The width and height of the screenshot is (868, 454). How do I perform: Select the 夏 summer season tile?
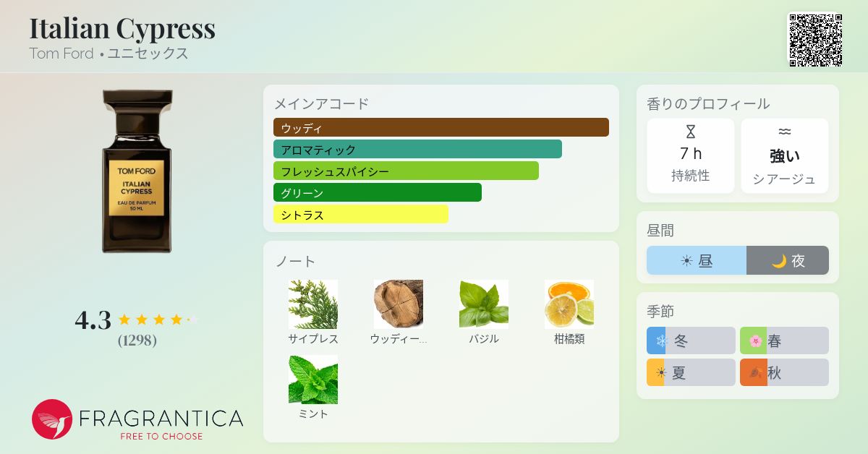click(x=691, y=372)
